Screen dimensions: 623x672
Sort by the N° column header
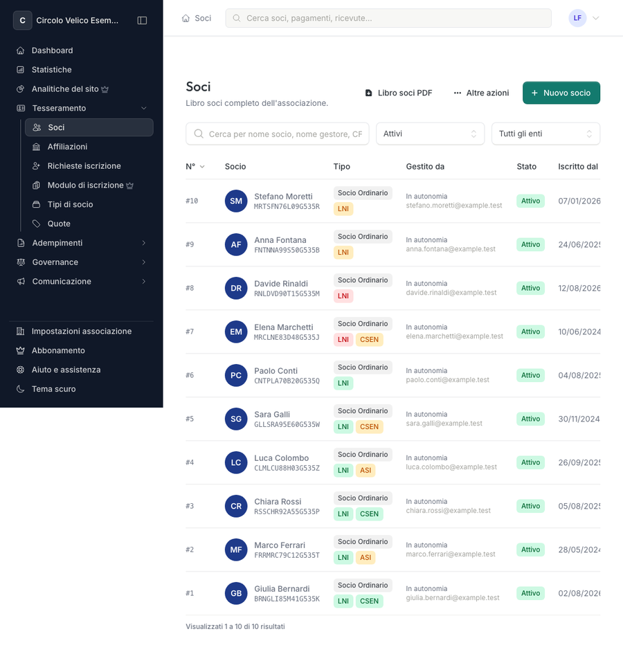coord(195,166)
